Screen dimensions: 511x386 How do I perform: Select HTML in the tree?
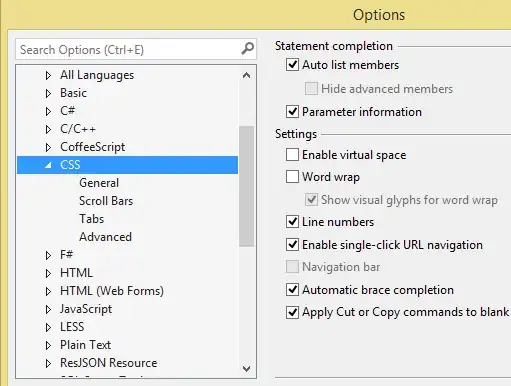point(76,273)
